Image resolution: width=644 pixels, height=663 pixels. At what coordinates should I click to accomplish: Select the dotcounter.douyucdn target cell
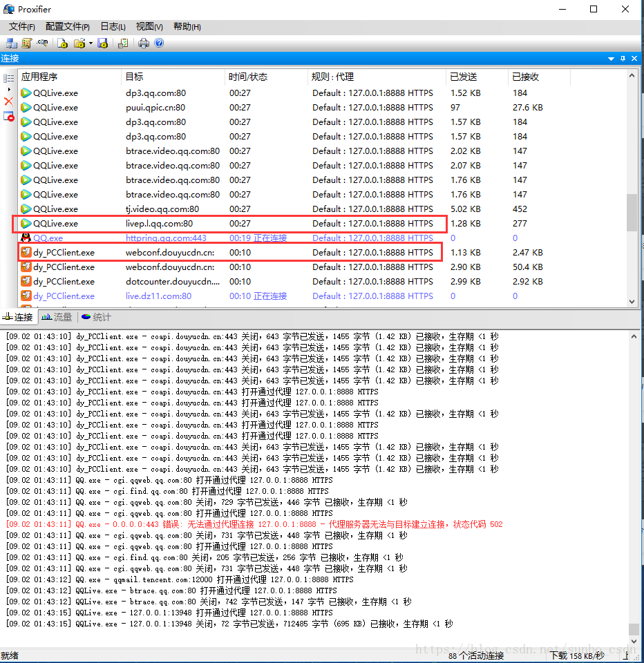(x=173, y=281)
